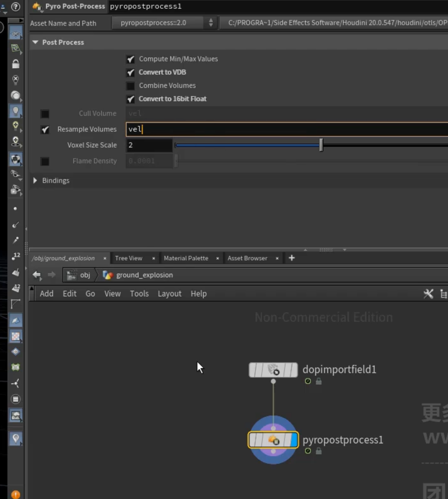Uncheck Compute Min/Max Values checkbox
The height and width of the screenshot is (499, 448).
tap(131, 59)
